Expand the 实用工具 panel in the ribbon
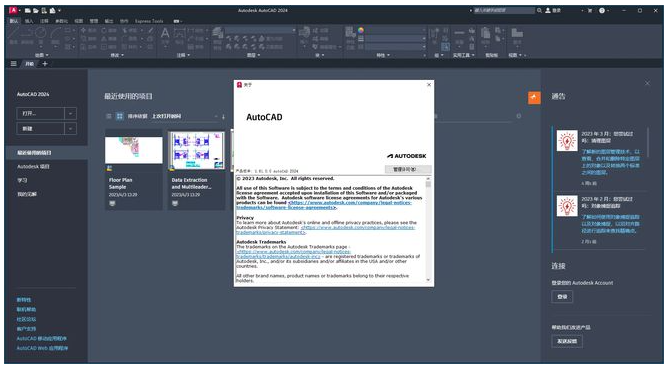The height and width of the screenshot is (367, 668). [464, 55]
